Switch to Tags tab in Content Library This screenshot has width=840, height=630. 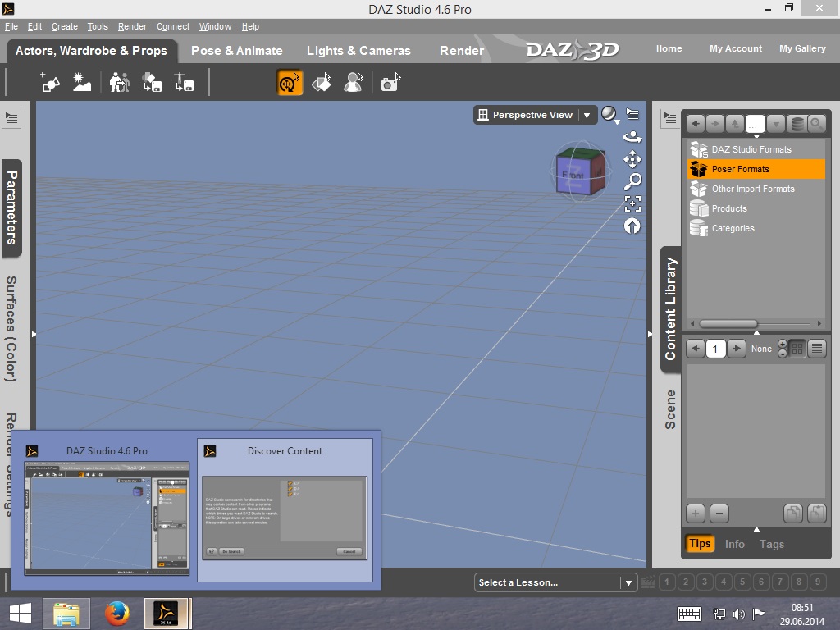click(x=771, y=544)
